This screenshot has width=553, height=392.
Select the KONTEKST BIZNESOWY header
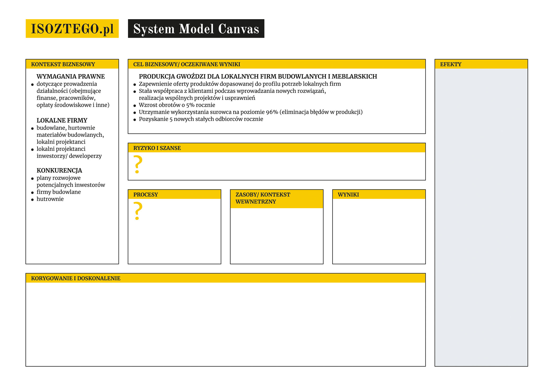[x=72, y=64]
